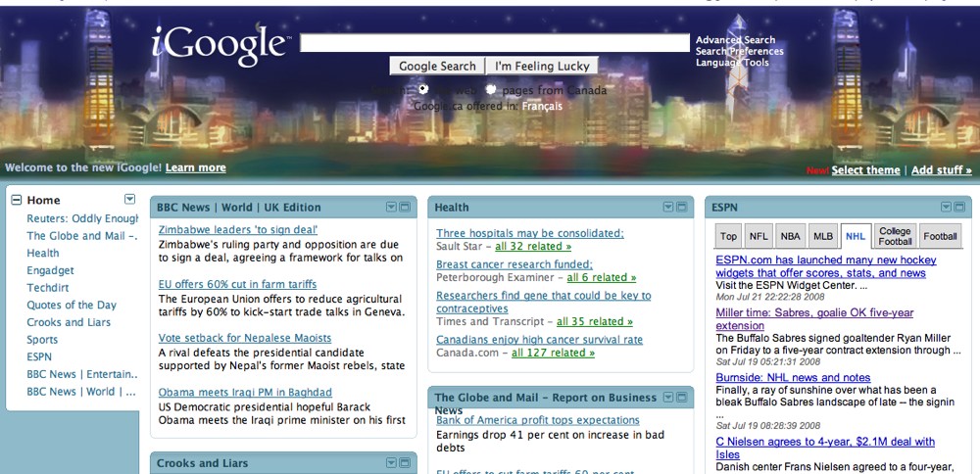Click the I'm Feeling Lucky button

[542, 67]
